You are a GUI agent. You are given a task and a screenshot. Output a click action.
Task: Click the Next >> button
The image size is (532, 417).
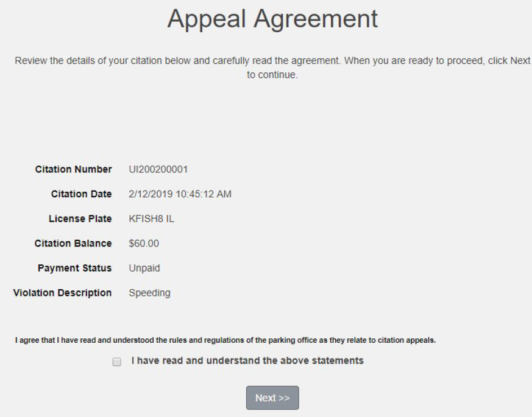point(272,398)
